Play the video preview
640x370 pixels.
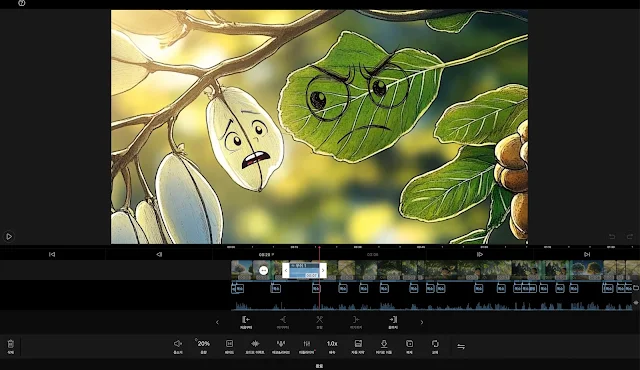click(9, 236)
